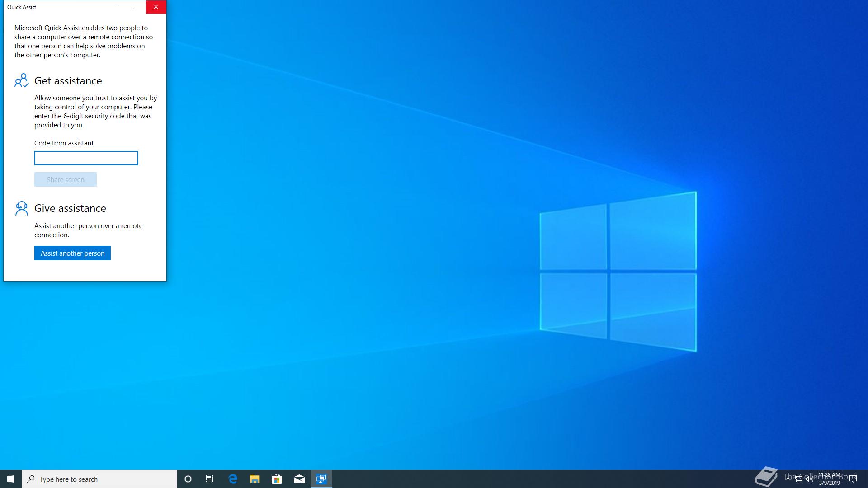868x488 pixels.
Task: Open Microsoft Store from the taskbar
Action: [277, 479]
